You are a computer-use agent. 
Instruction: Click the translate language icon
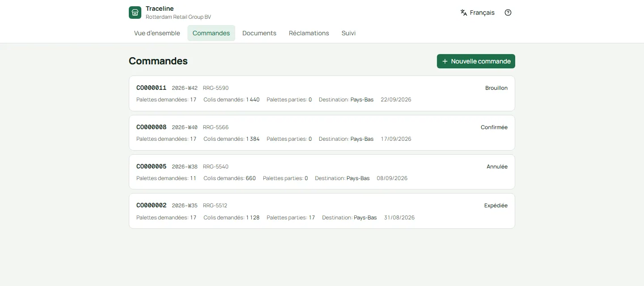click(464, 13)
